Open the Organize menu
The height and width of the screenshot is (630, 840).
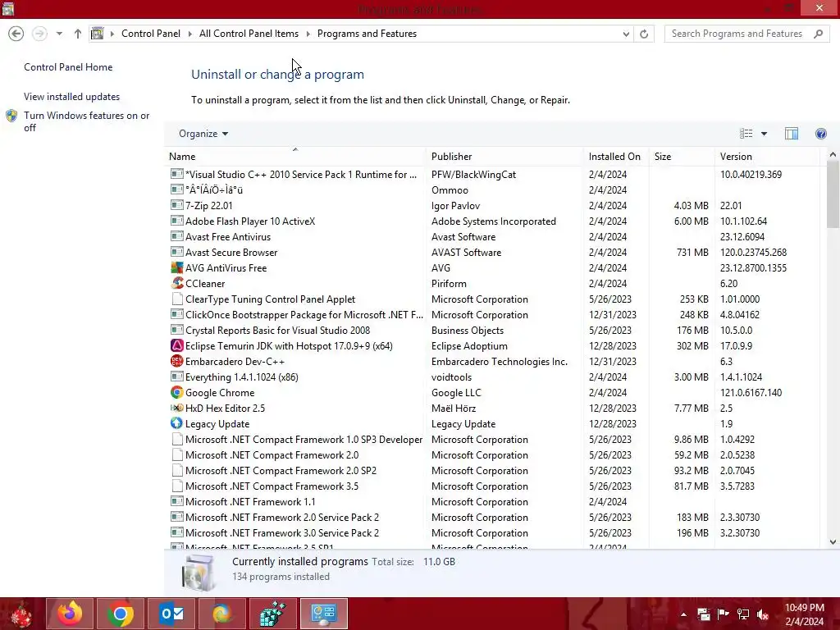(x=203, y=134)
